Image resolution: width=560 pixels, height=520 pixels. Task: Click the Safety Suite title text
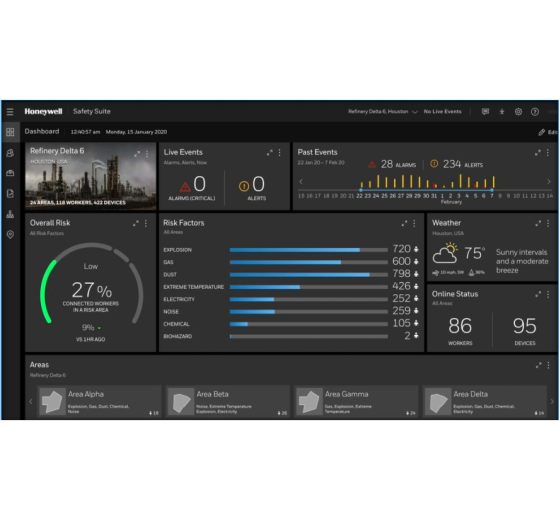pos(92,111)
